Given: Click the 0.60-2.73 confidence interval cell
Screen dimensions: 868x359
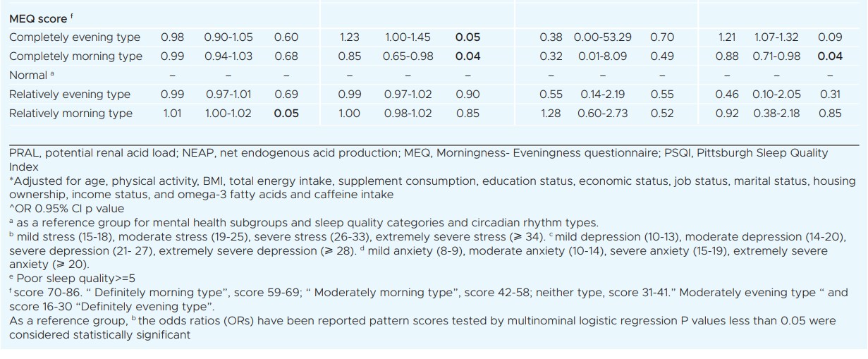Looking at the screenshot, I should coord(603,113).
